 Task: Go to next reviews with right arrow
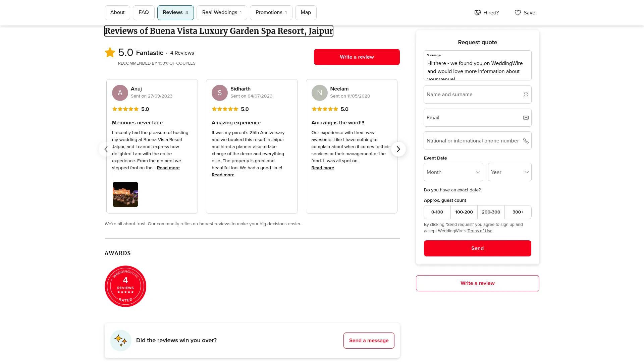398,149
